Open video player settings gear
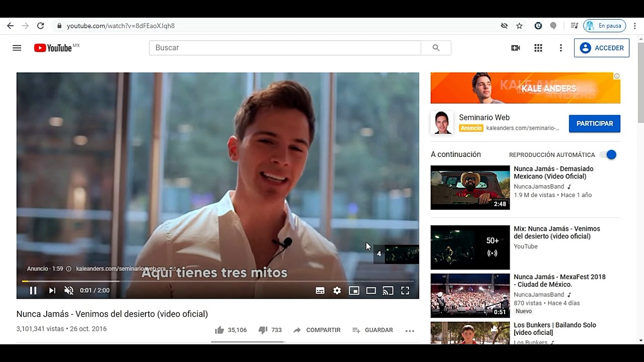Viewport: 644px width, 362px height. click(x=337, y=291)
